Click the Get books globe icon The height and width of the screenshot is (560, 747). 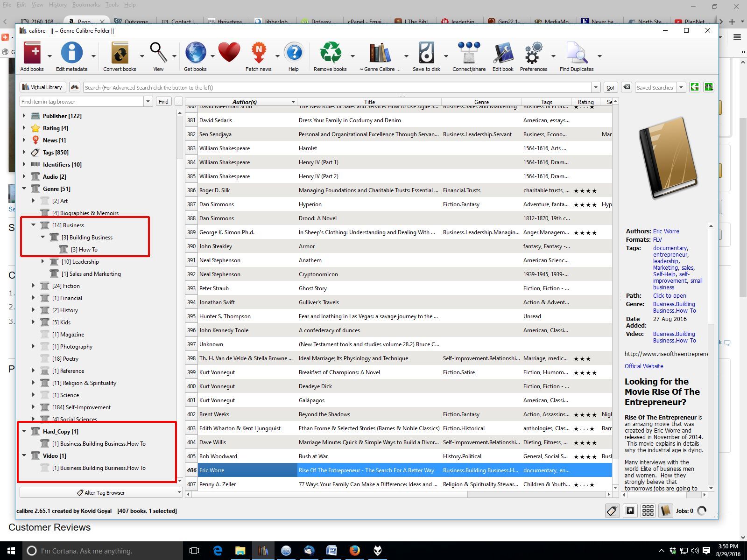point(195,52)
